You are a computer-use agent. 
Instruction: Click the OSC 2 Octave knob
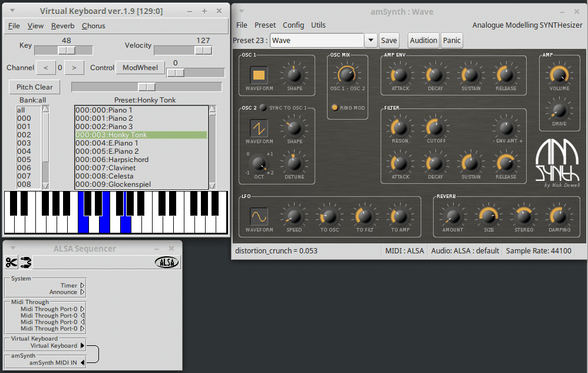259,163
